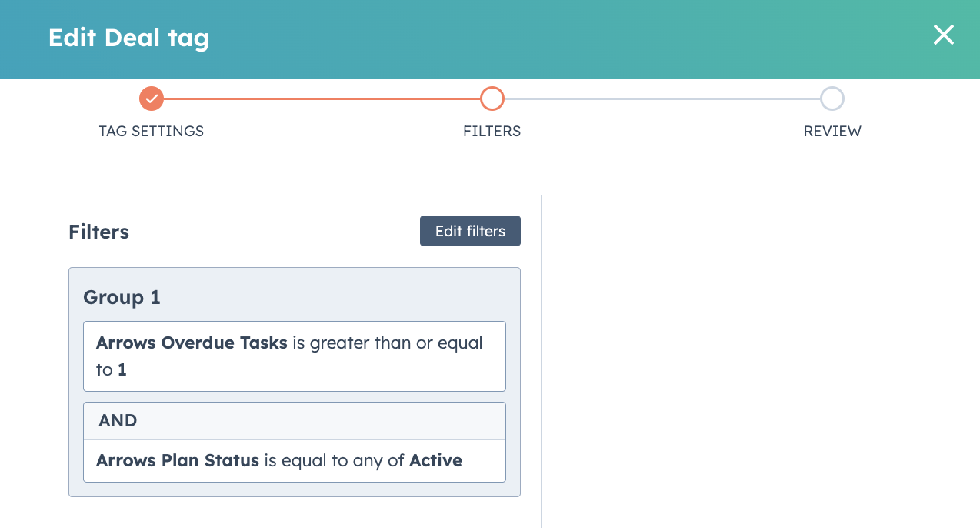Click the gray progress line before Review
The image size is (980, 528).
point(662,99)
